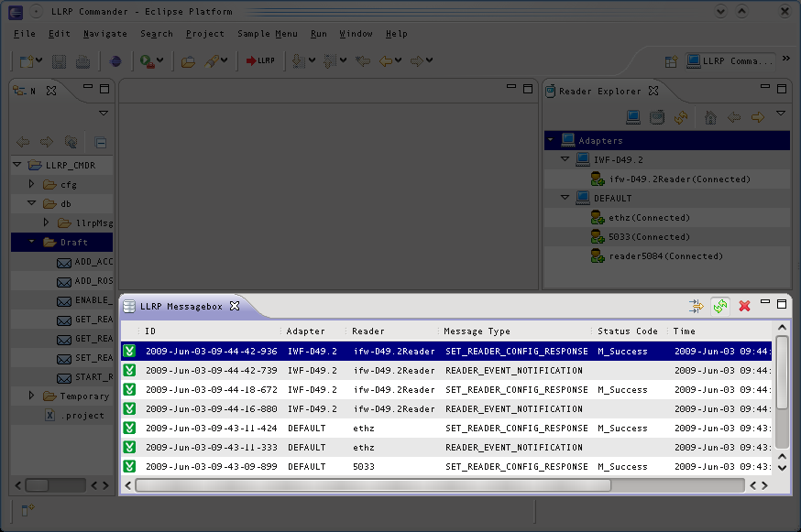Open the Sample Menu
The width and height of the screenshot is (801, 532).
click(x=268, y=34)
